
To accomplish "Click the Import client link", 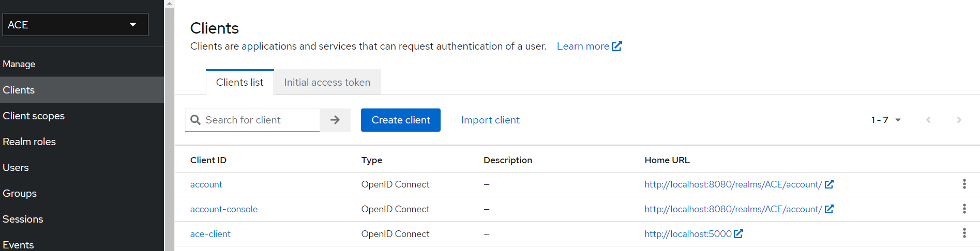I will [490, 120].
